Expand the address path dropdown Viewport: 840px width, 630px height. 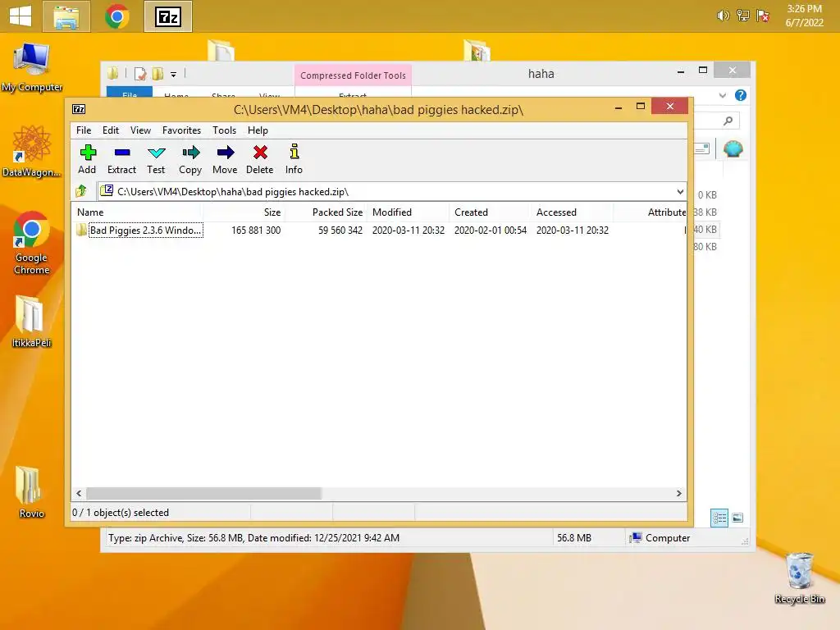click(680, 191)
